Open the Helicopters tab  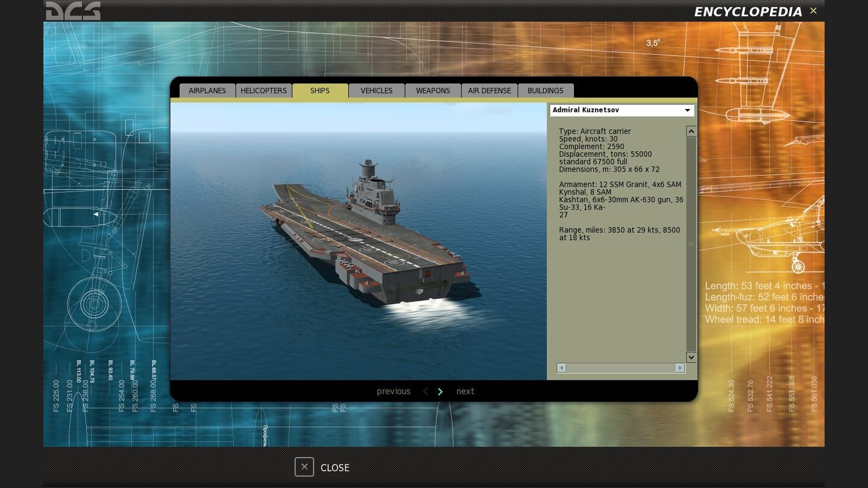click(x=263, y=91)
